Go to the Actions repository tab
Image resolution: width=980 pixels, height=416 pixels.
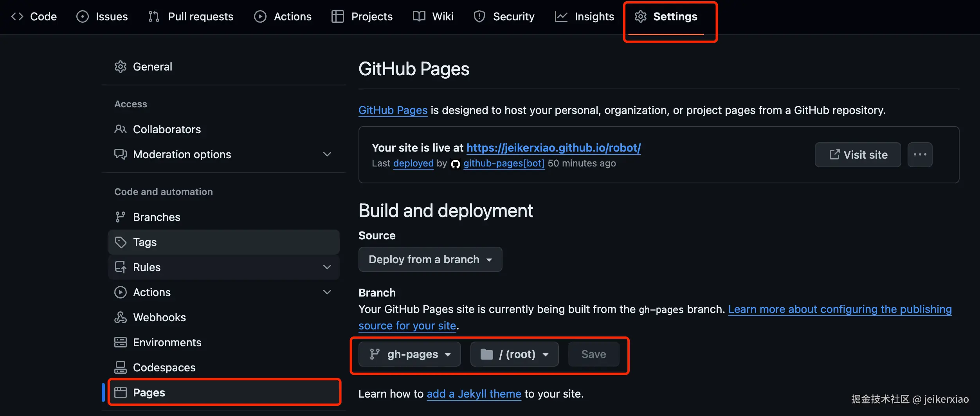[283, 16]
